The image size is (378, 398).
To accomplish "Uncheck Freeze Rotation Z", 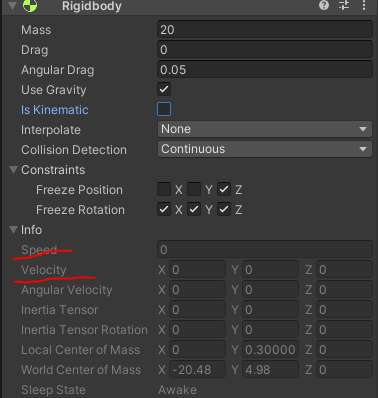I will pyautogui.click(x=224, y=209).
